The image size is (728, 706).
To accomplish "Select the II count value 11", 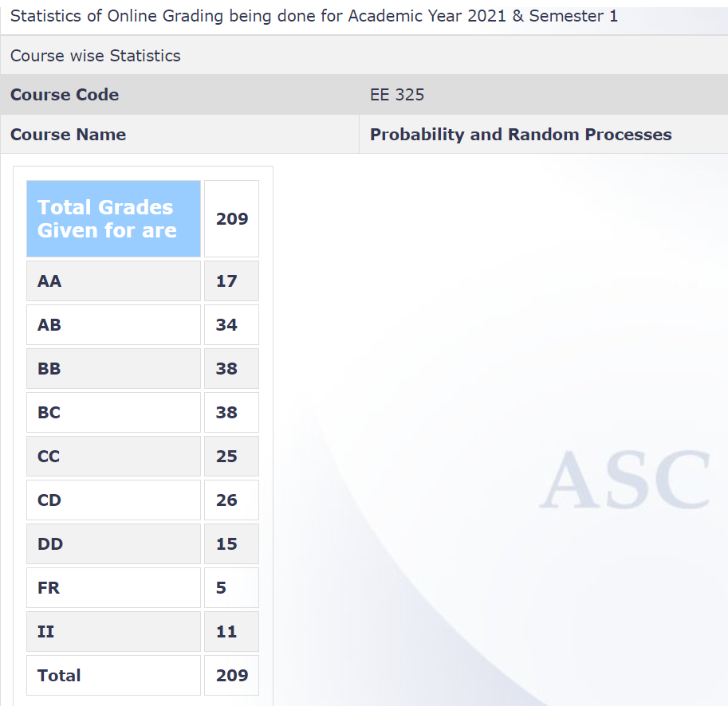I will [x=231, y=632].
